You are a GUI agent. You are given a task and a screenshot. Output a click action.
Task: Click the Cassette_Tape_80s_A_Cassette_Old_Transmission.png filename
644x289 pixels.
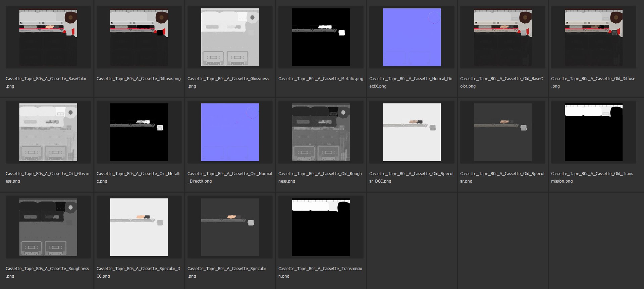pos(592,177)
